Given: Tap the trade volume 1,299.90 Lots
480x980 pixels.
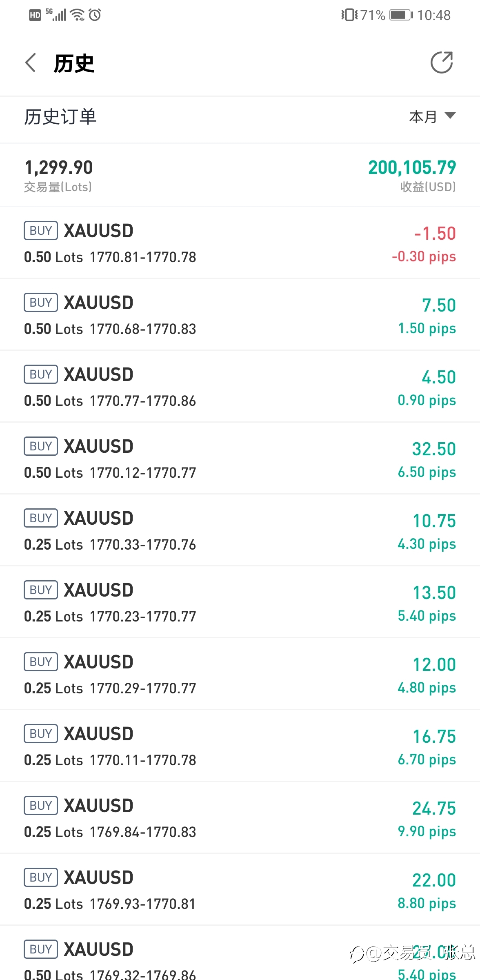Looking at the screenshot, I should (59, 167).
